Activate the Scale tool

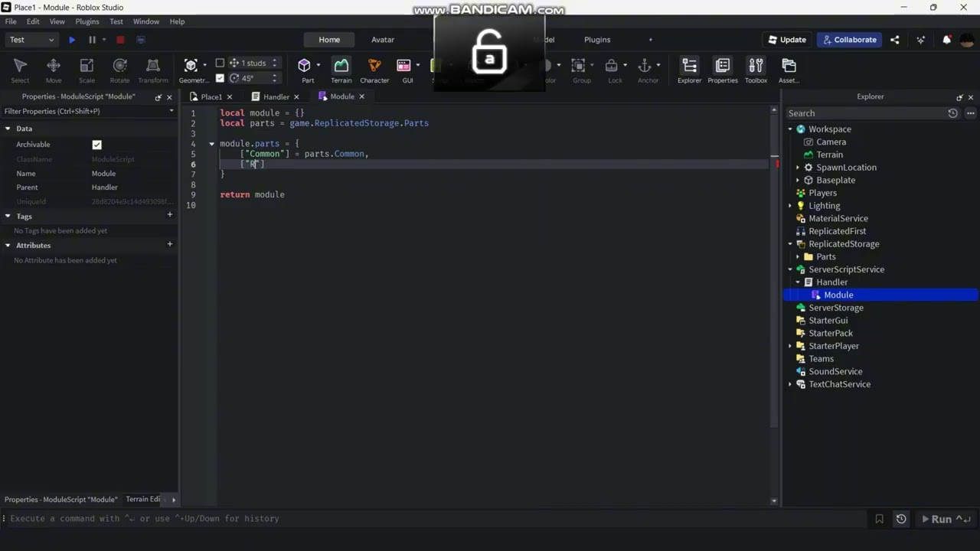(x=87, y=70)
